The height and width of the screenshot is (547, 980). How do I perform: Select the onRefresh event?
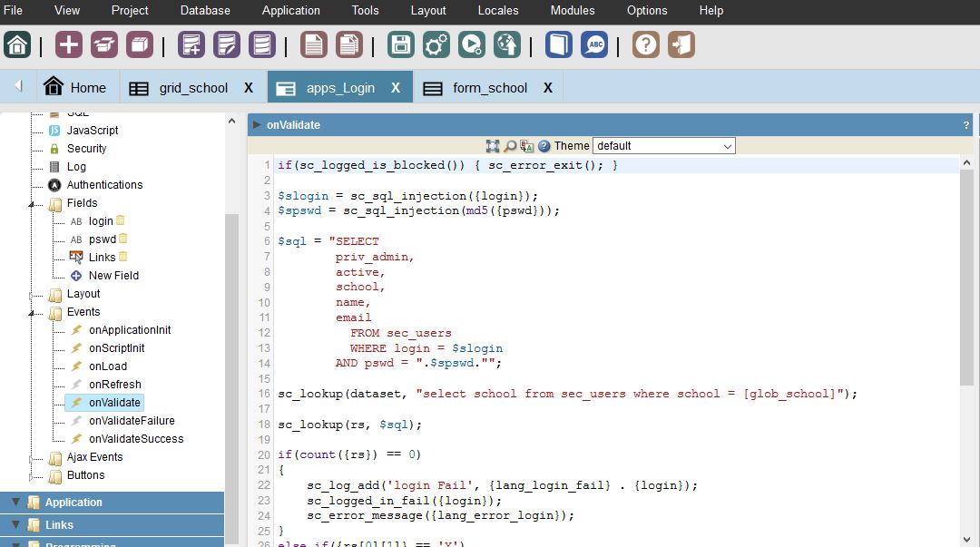pos(115,385)
